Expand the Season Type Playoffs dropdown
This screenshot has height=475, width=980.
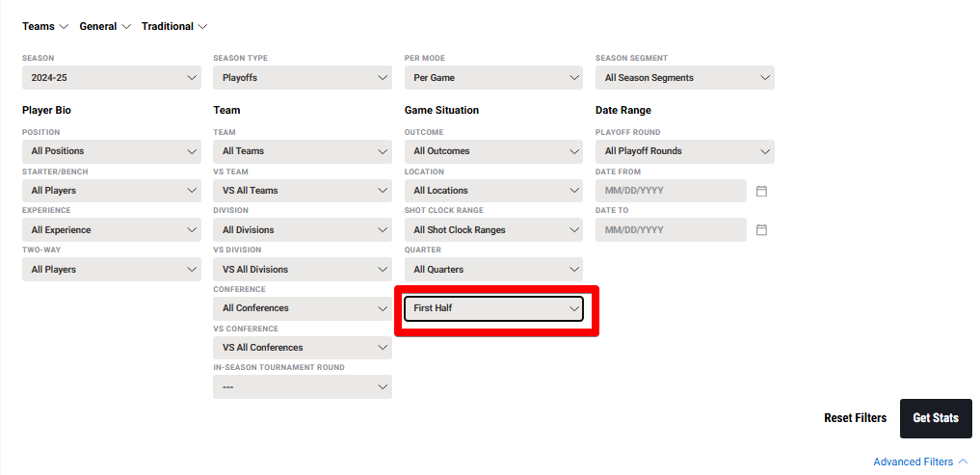[x=302, y=78]
